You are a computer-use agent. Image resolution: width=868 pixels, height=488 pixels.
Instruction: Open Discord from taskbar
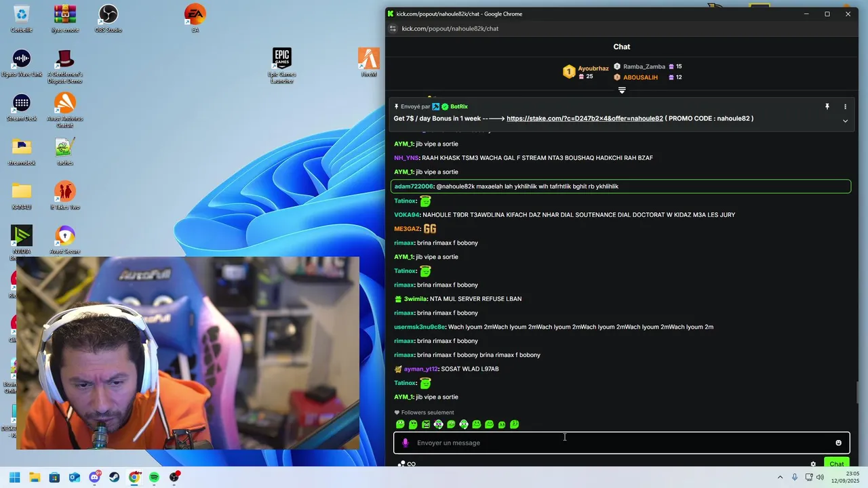tap(95, 477)
